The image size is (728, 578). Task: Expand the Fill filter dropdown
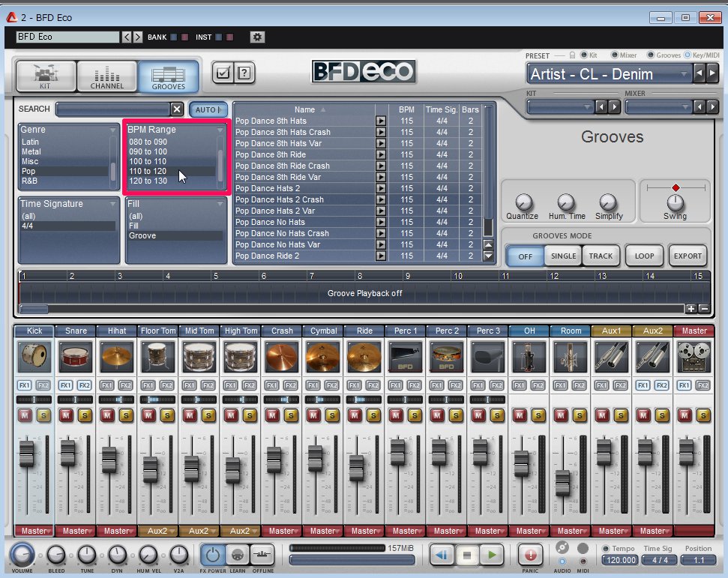coord(220,204)
